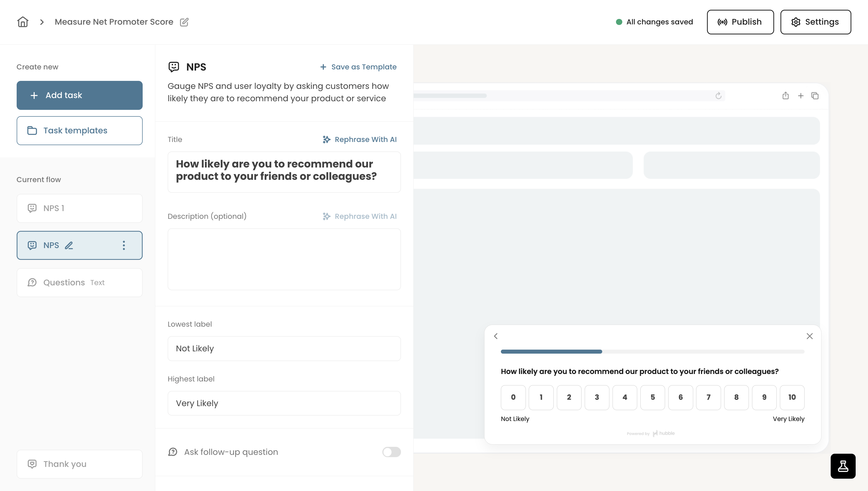The image size is (868, 491).
Task: Click the preview browser address bar
Action: pos(569,96)
